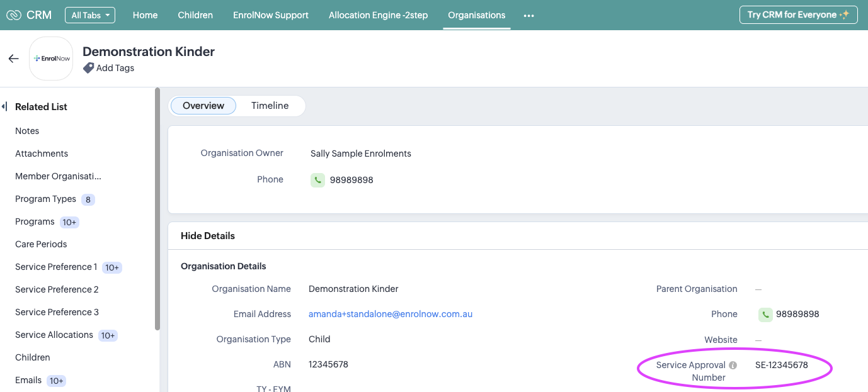Click the Service Approval Number info icon
The width and height of the screenshot is (868, 392).
(x=733, y=365)
